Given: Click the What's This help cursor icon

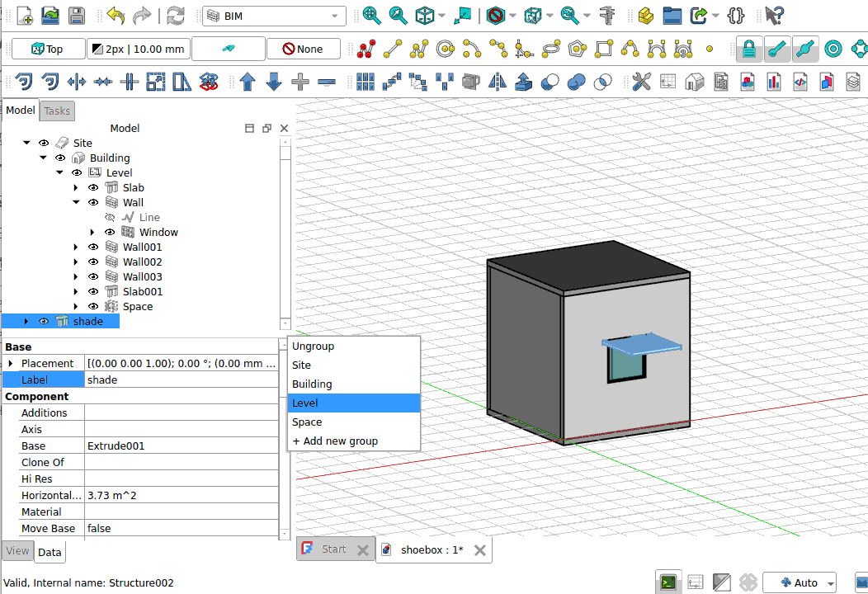Looking at the screenshot, I should 773,16.
